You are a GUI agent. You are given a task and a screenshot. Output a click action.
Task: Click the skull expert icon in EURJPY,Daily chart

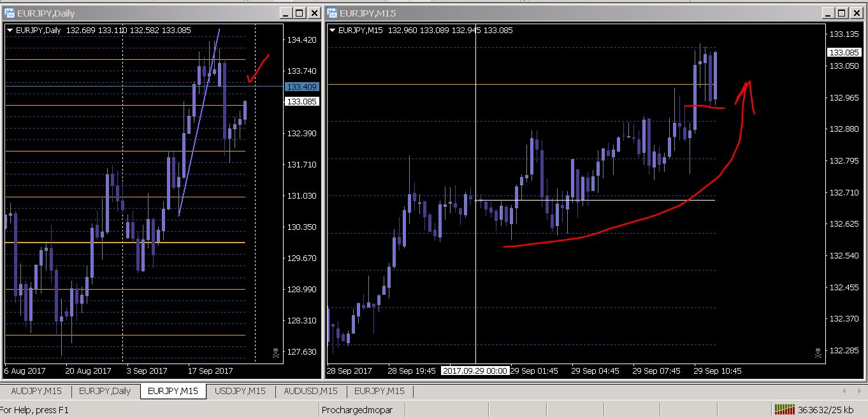(x=275, y=352)
